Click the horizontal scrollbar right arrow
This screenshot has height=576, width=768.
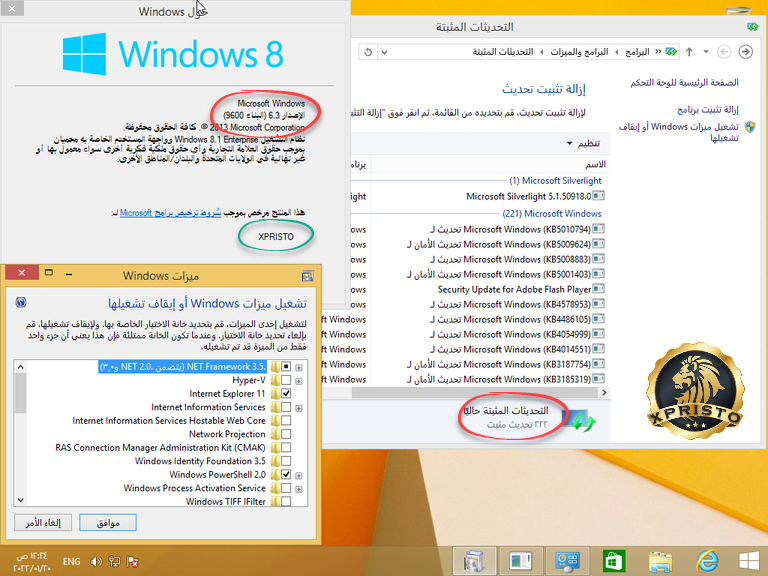click(604, 392)
